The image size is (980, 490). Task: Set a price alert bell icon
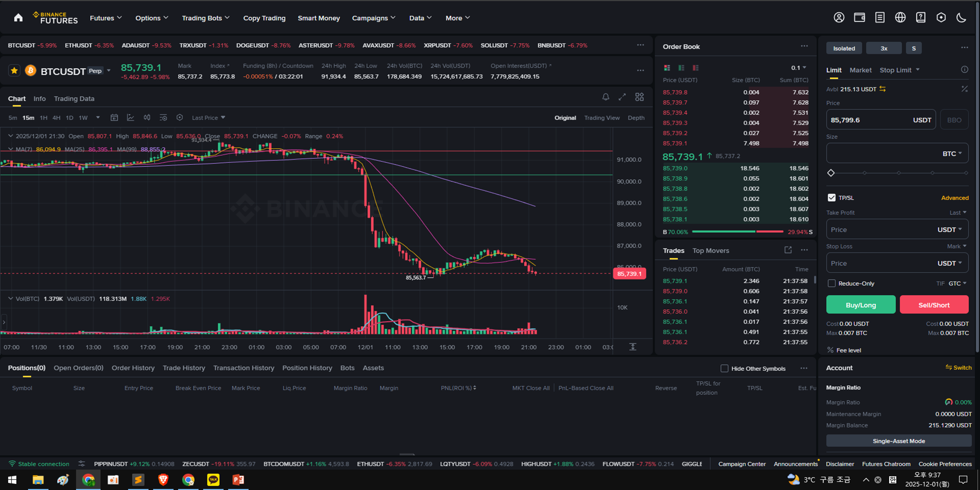pos(606,97)
